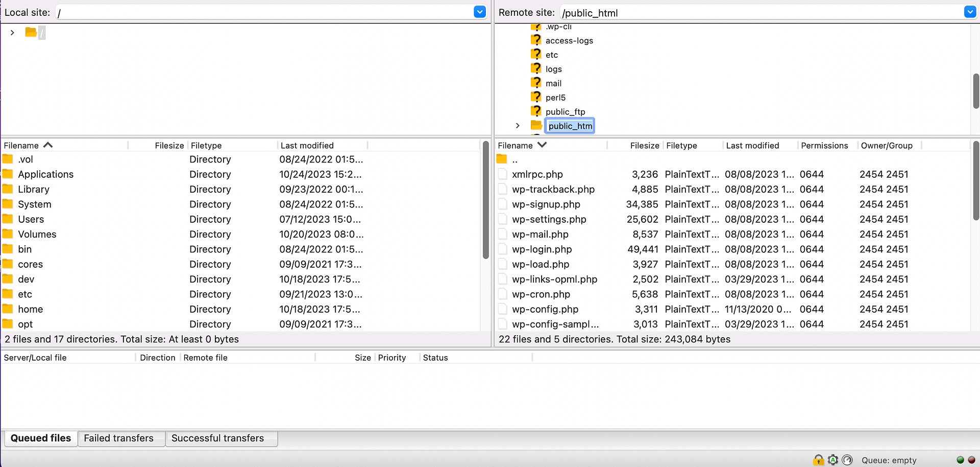Click the encryption lock icon in status bar
Screen dimensions: 980x467
pos(818,460)
